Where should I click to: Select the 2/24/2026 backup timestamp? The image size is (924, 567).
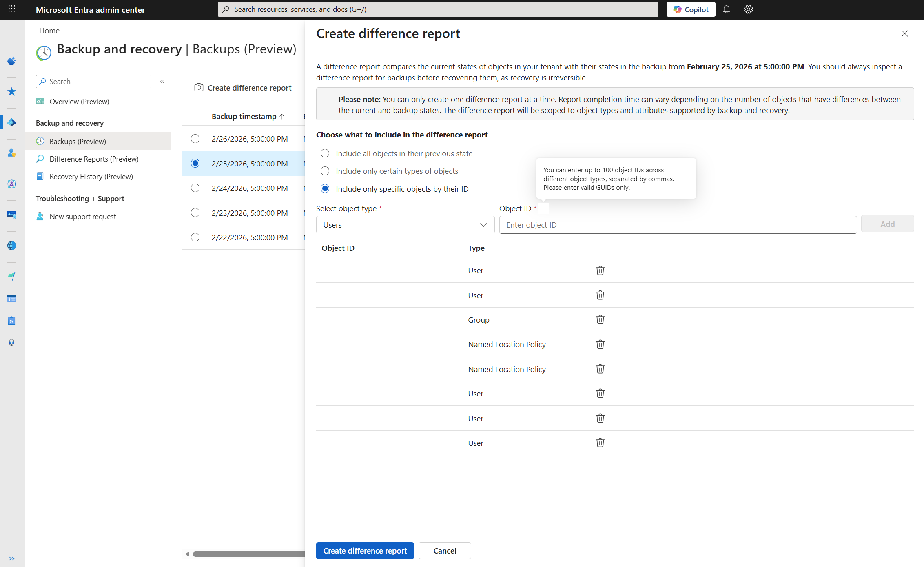click(195, 188)
